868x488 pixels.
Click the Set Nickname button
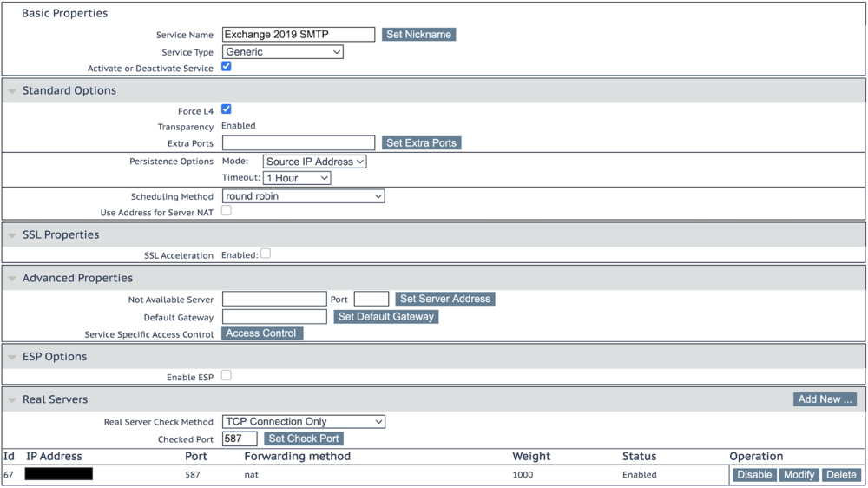(418, 35)
